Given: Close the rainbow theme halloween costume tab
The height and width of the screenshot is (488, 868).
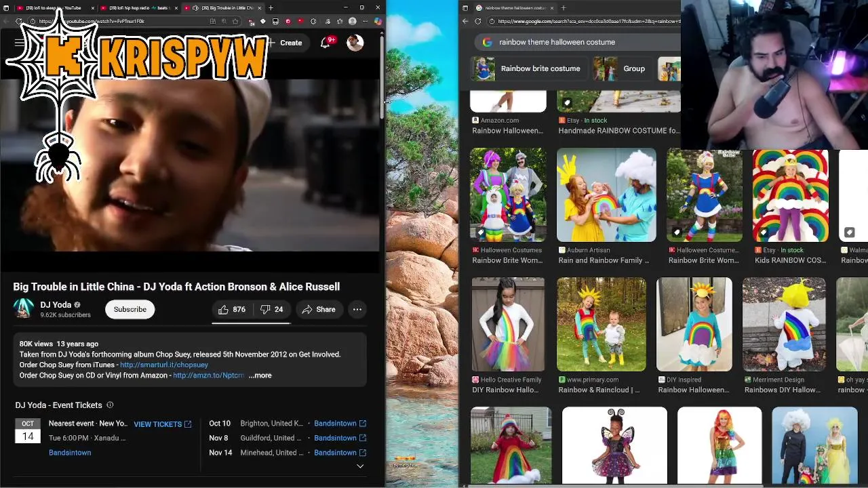Looking at the screenshot, I should click(552, 8).
